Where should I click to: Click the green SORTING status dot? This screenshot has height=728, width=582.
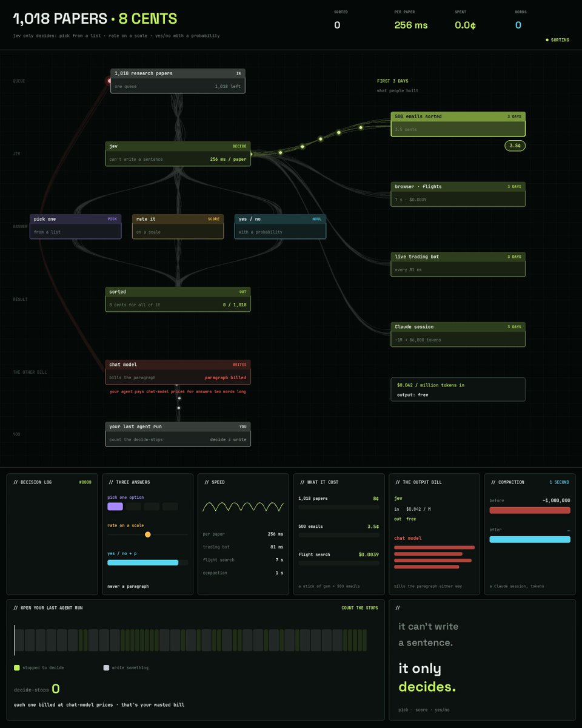click(547, 40)
